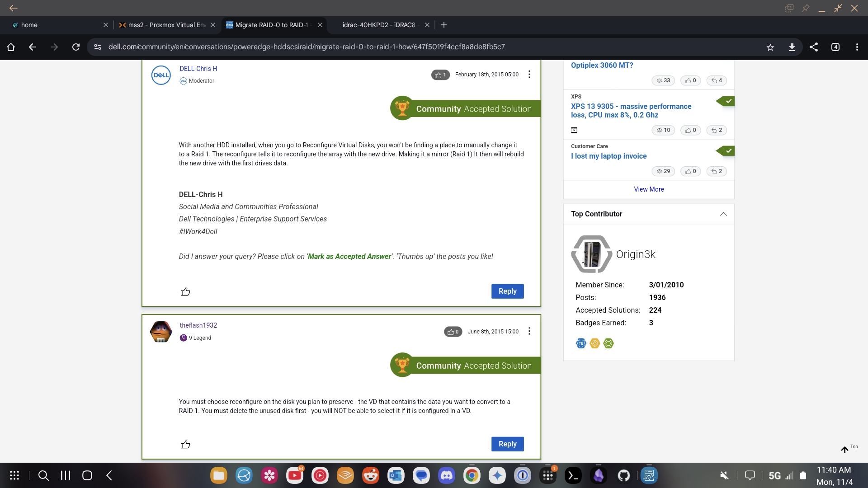Click theflash1932 avatar image
This screenshot has height=488, width=868.
[x=161, y=332]
